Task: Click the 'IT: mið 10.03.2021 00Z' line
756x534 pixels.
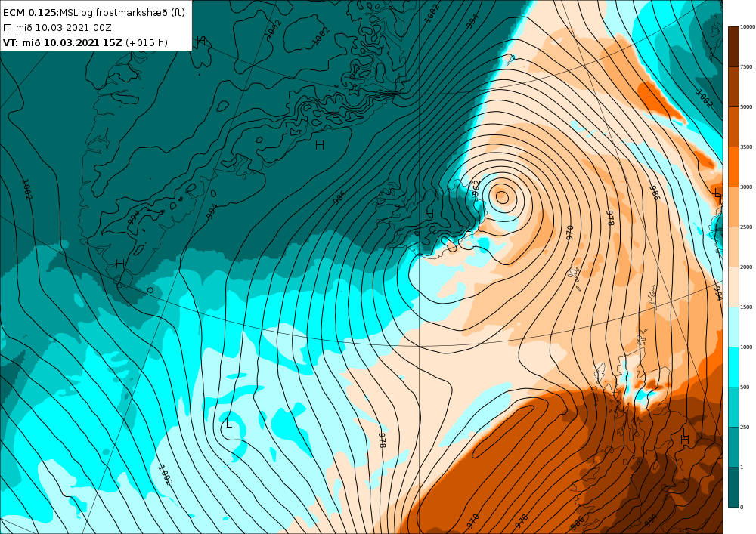Action: click(x=57, y=27)
